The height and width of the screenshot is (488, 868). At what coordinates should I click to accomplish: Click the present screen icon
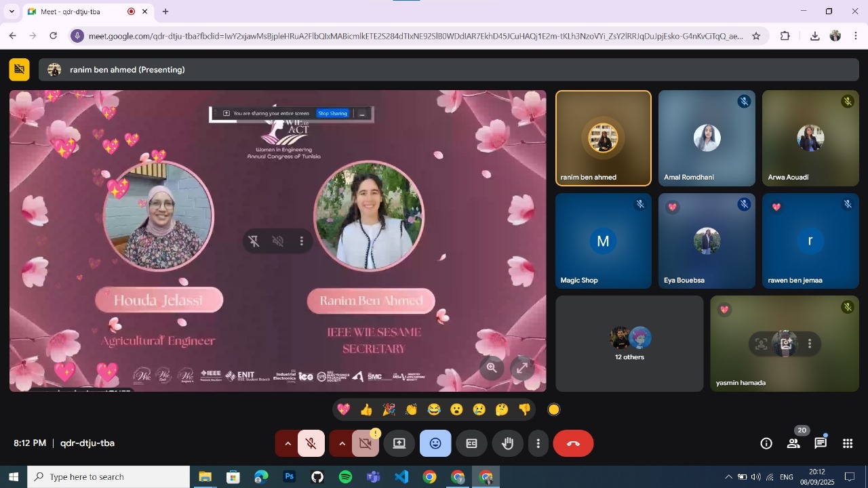coord(399,443)
